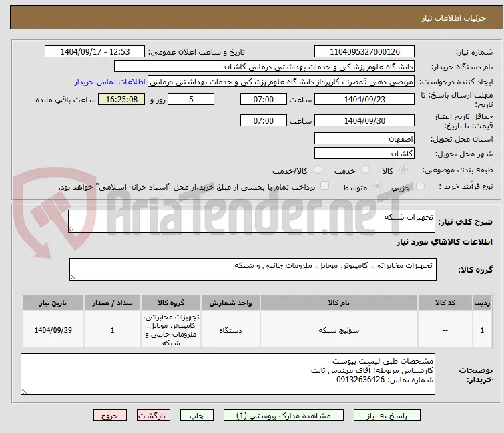This screenshot has height=433, width=504.
Task: Click the product group cell in row 1
Action: tap(171, 330)
